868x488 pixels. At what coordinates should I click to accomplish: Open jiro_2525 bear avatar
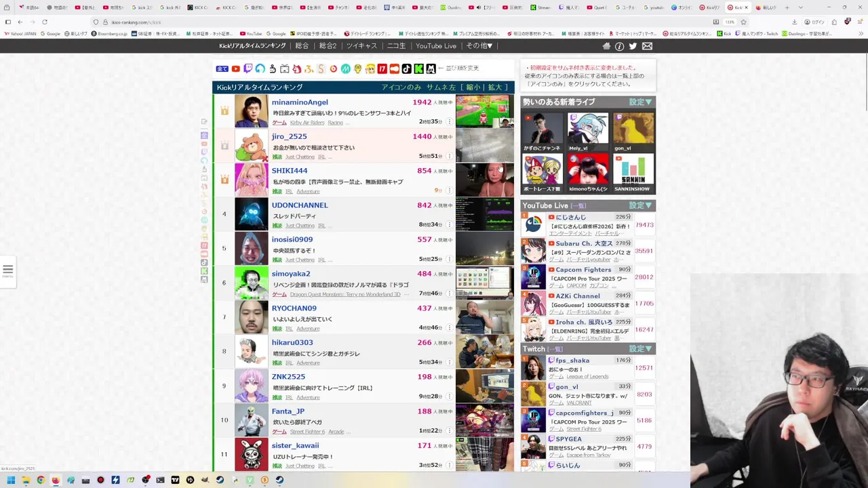click(x=252, y=146)
